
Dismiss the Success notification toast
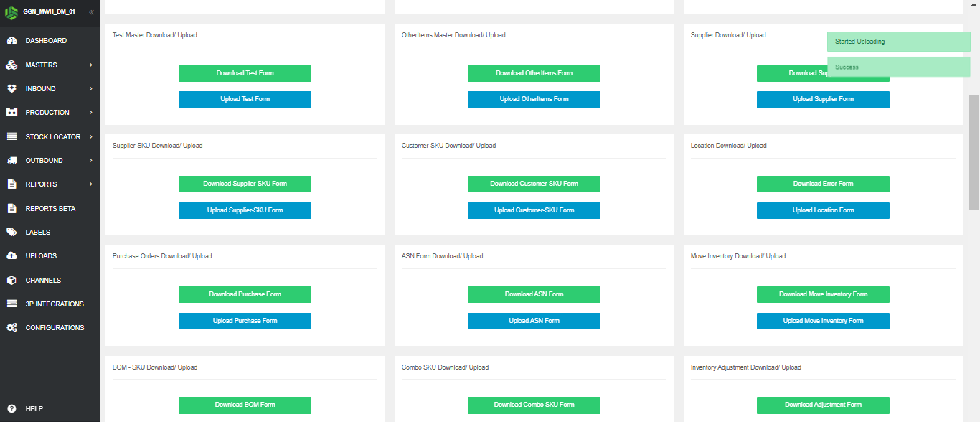click(x=898, y=67)
